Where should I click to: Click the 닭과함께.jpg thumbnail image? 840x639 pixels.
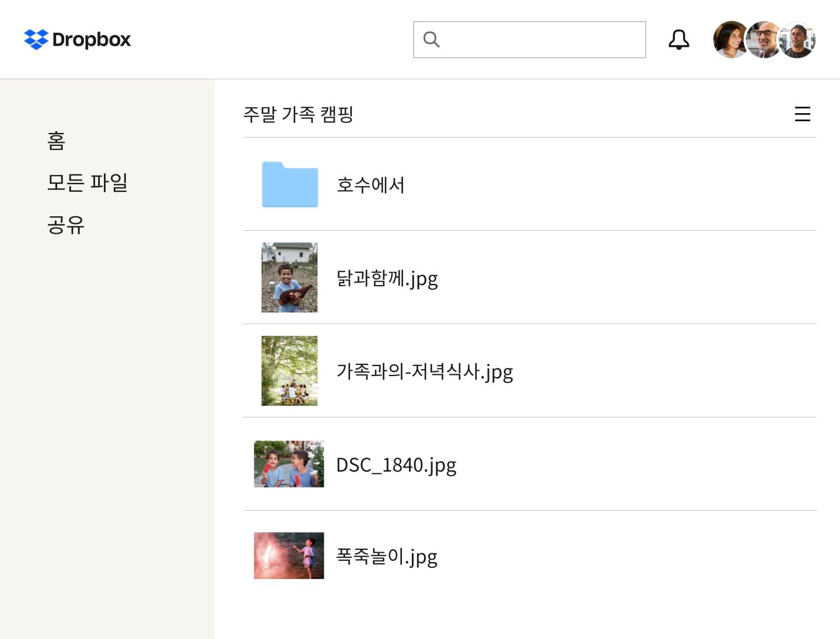[289, 278]
